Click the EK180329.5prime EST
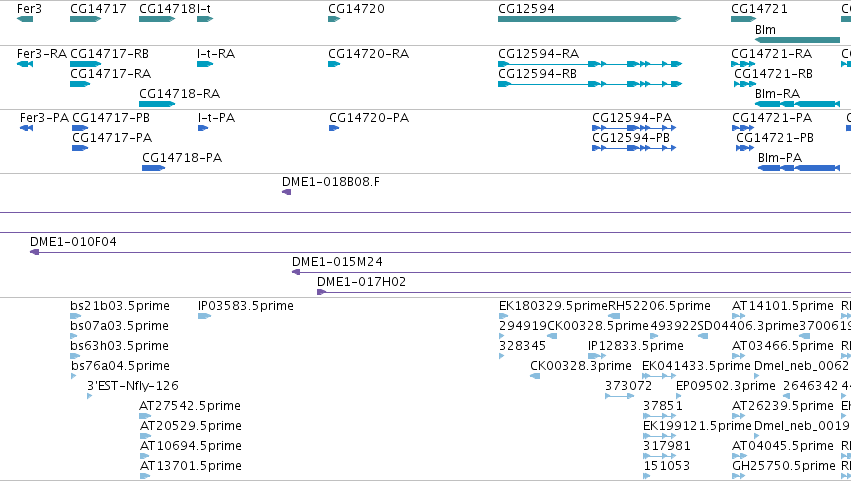 point(504,316)
